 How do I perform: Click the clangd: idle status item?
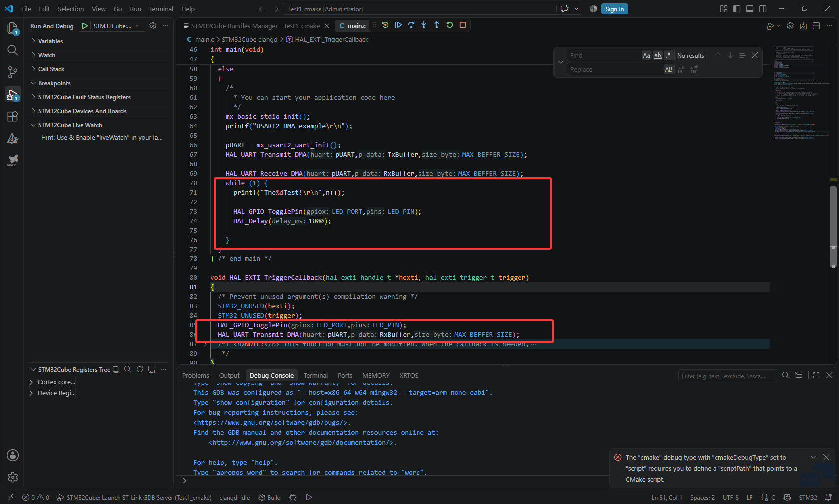coord(235,497)
